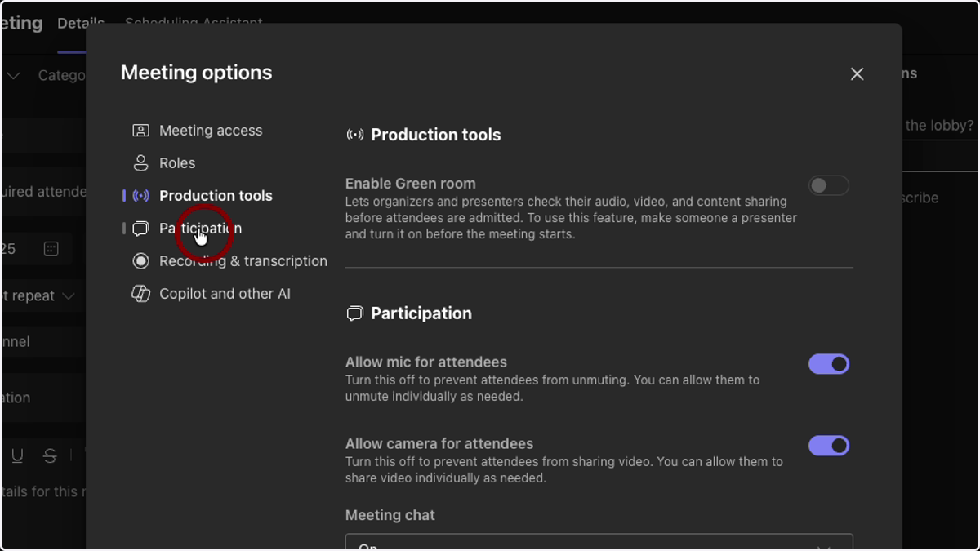
Task: Click the underline formatting icon in meeting editor
Action: (17, 455)
